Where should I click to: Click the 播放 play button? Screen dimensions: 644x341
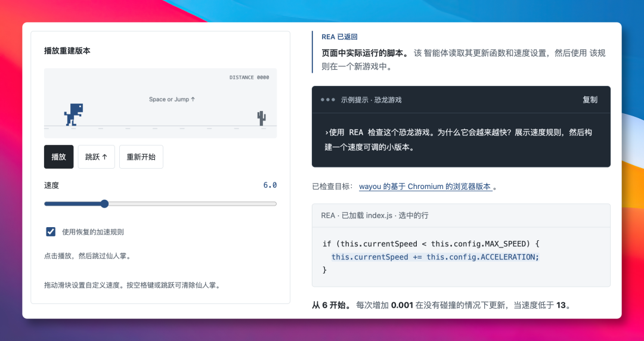58,157
